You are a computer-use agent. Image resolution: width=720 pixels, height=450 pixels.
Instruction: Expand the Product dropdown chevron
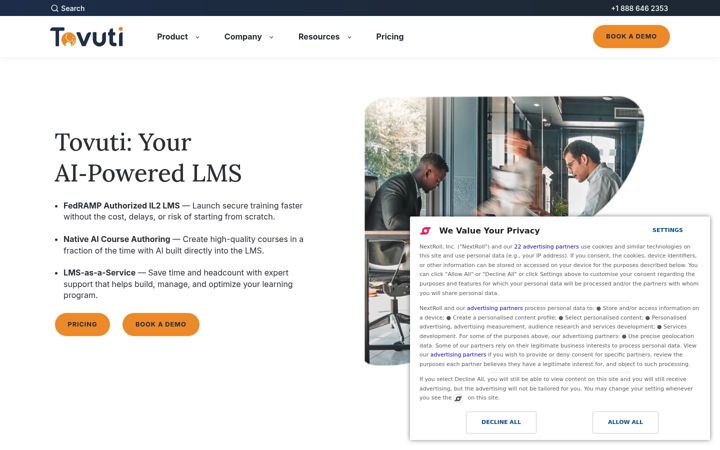point(197,37)
